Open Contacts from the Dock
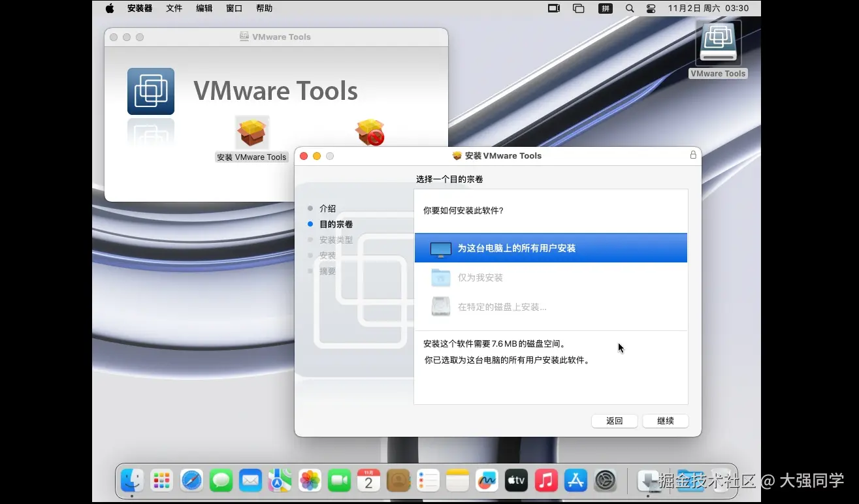The height and width of the screenshot is (504, 859). 398,481
